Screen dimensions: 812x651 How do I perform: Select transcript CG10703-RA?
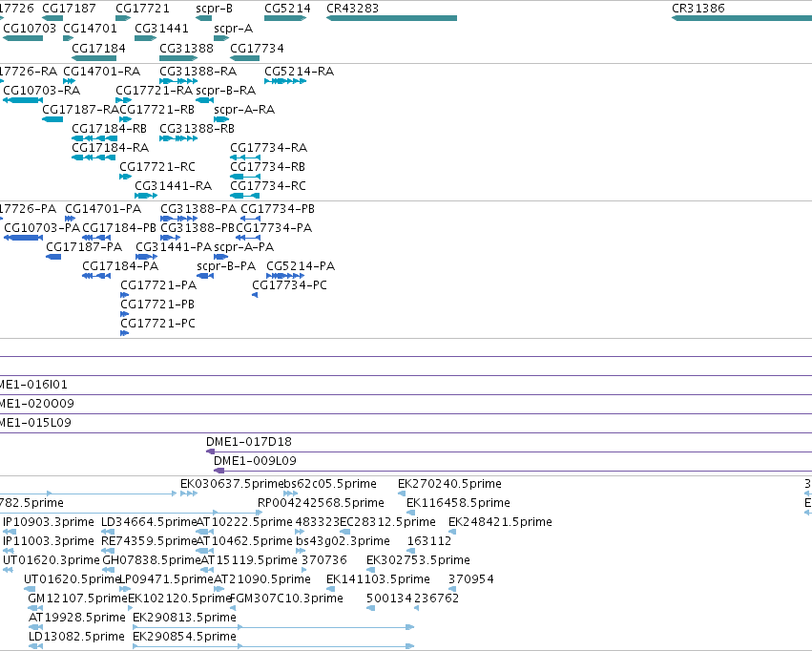coord(23,100)
